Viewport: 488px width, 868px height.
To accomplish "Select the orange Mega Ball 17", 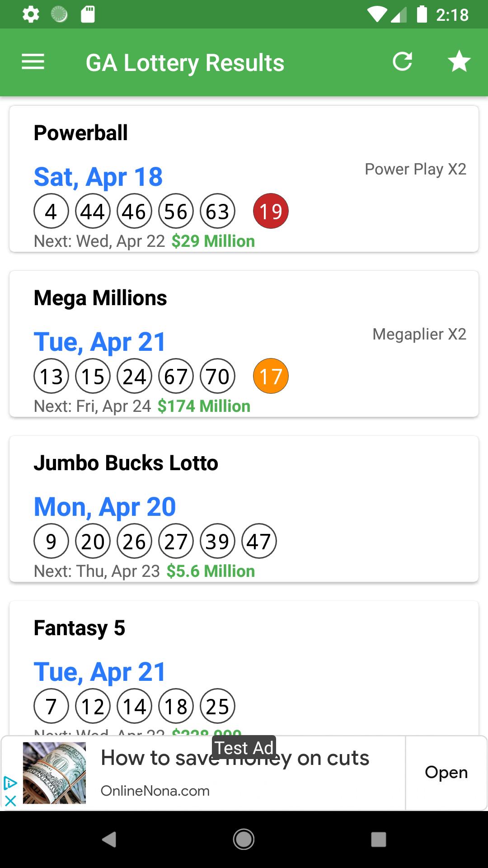I will [271, 376].
